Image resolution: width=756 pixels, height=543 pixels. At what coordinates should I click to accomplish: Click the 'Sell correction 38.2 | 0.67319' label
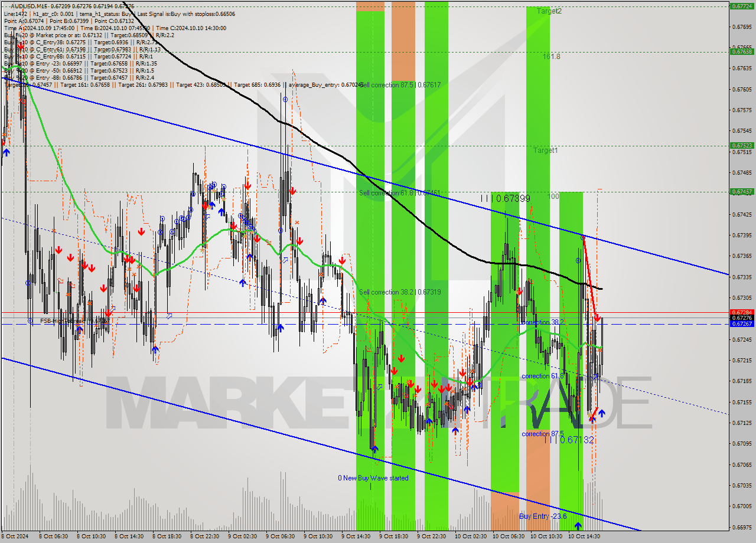pyautogui.click(x=400, y=292)
